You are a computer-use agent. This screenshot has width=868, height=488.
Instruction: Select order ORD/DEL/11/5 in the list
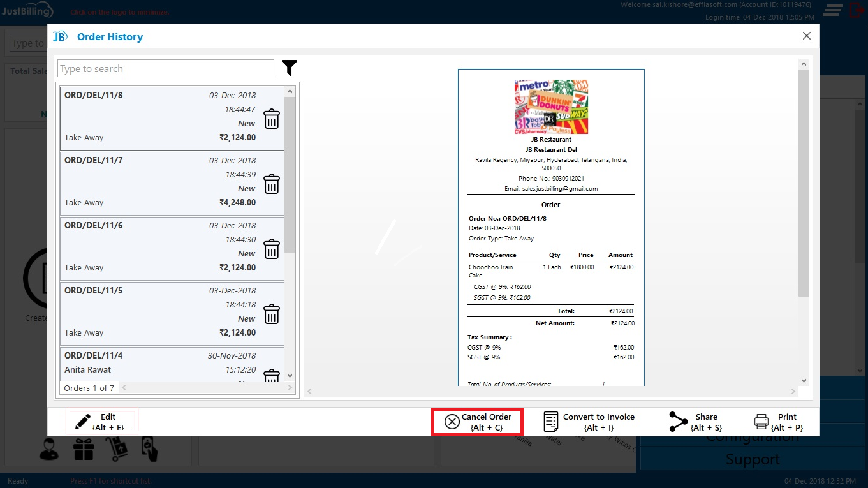(172, 313)
